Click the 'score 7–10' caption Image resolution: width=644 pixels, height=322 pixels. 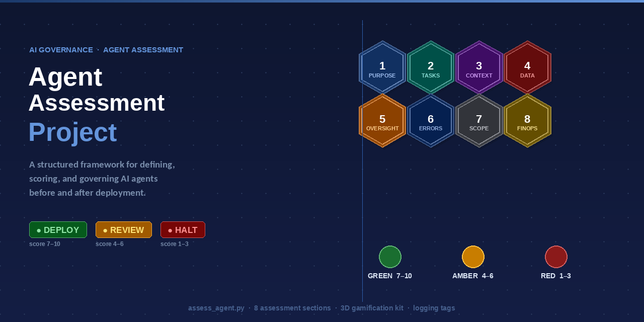[45, 244]
